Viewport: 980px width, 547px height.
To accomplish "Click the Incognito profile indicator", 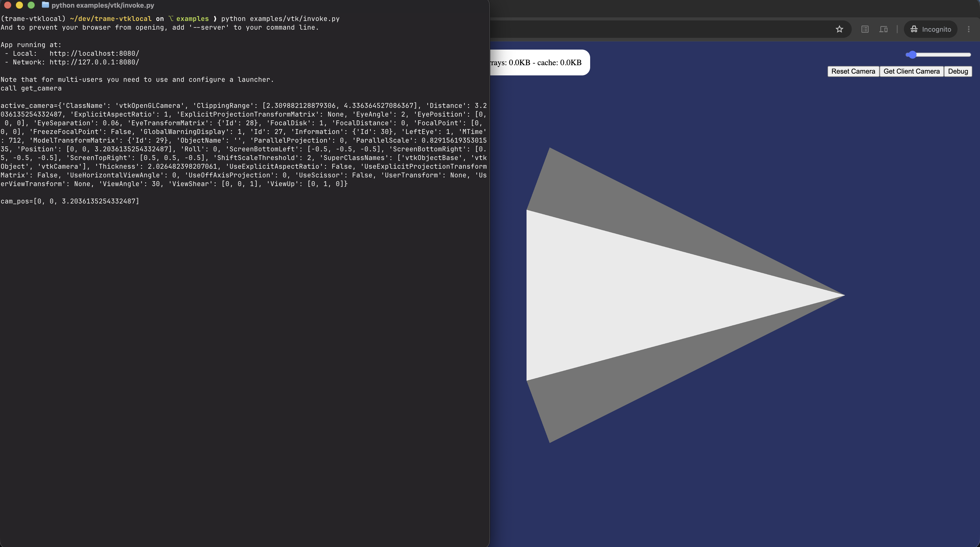I will pos(930,29).
